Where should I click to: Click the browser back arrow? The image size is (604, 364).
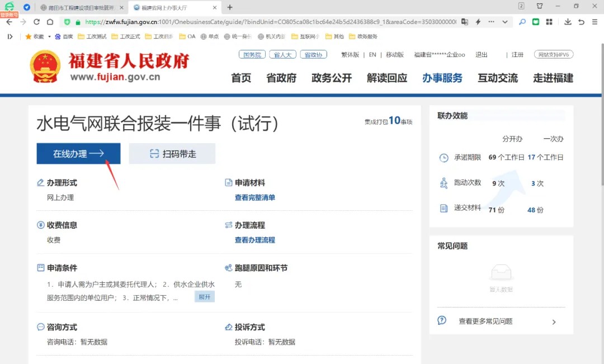9,22
